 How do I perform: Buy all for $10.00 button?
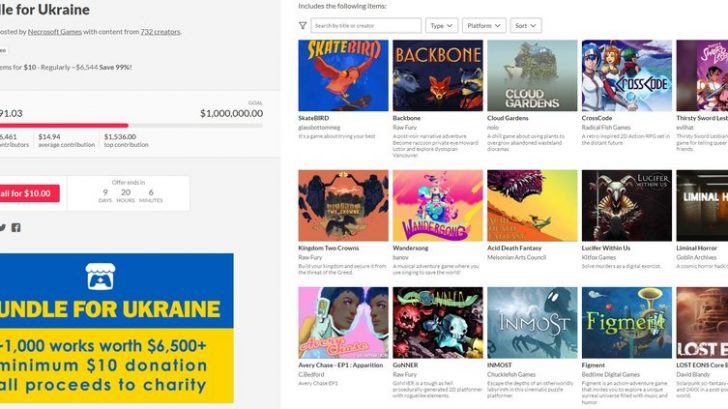click(x=29, y=194)
